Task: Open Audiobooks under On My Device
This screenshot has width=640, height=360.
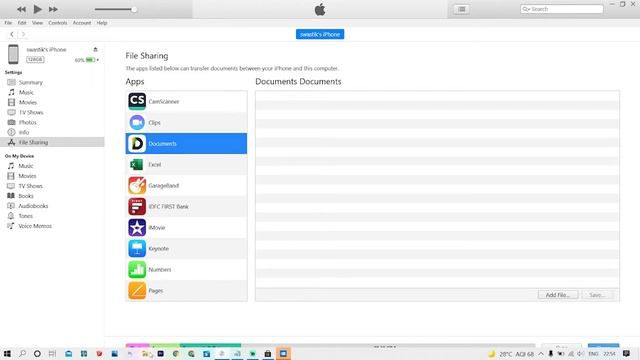Action: tap(33, 206)
